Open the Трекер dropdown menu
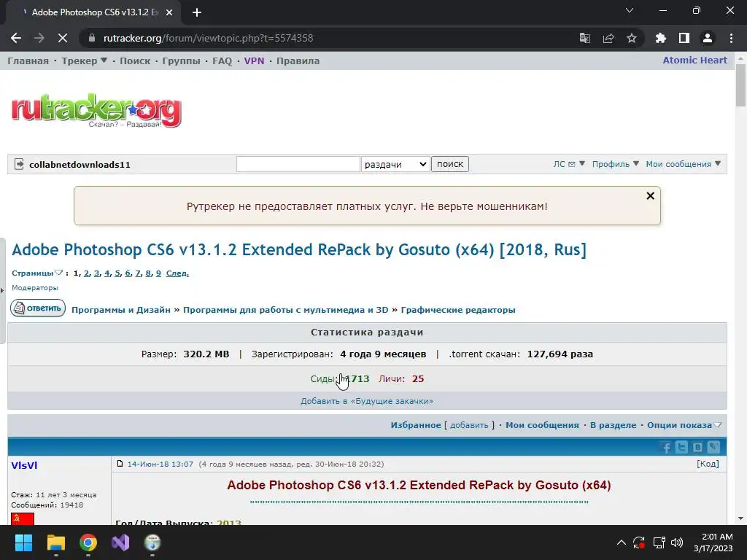 coord(84,61)
